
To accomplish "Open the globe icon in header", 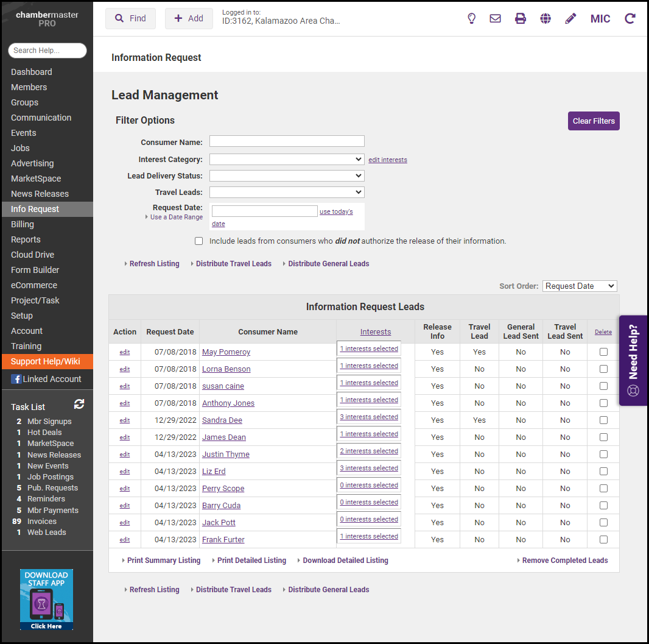I will tap(546, 18).
